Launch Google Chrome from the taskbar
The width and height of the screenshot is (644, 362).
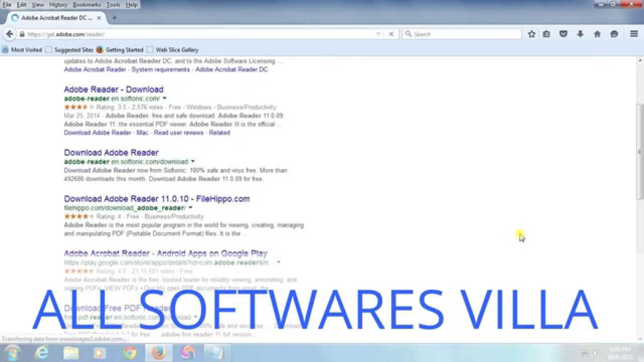(x=129, y=353)
